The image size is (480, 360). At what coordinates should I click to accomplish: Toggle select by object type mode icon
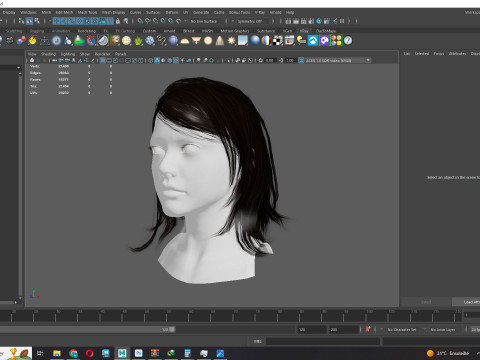click(29, 21)
